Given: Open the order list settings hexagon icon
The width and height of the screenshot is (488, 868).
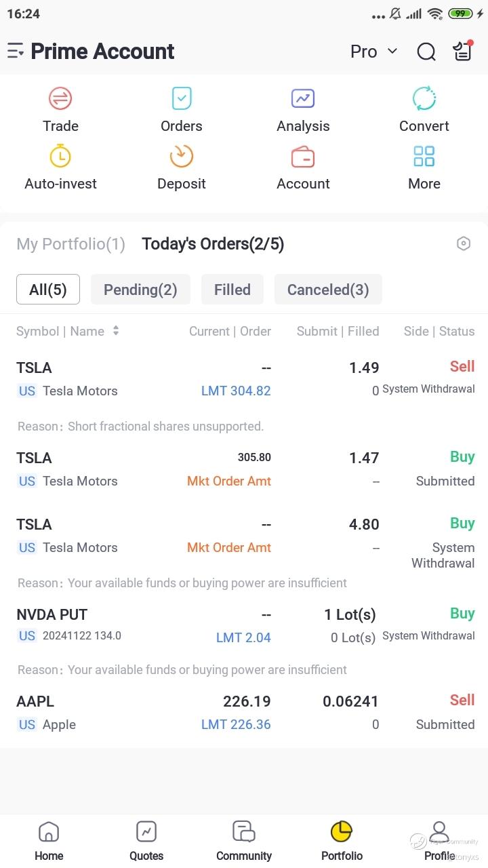Looking at the screenshot, I should 464,243.
